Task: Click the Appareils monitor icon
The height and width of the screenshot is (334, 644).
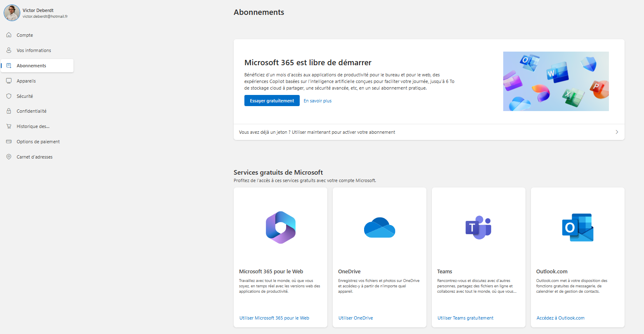Action: click(x=9, y=81)
